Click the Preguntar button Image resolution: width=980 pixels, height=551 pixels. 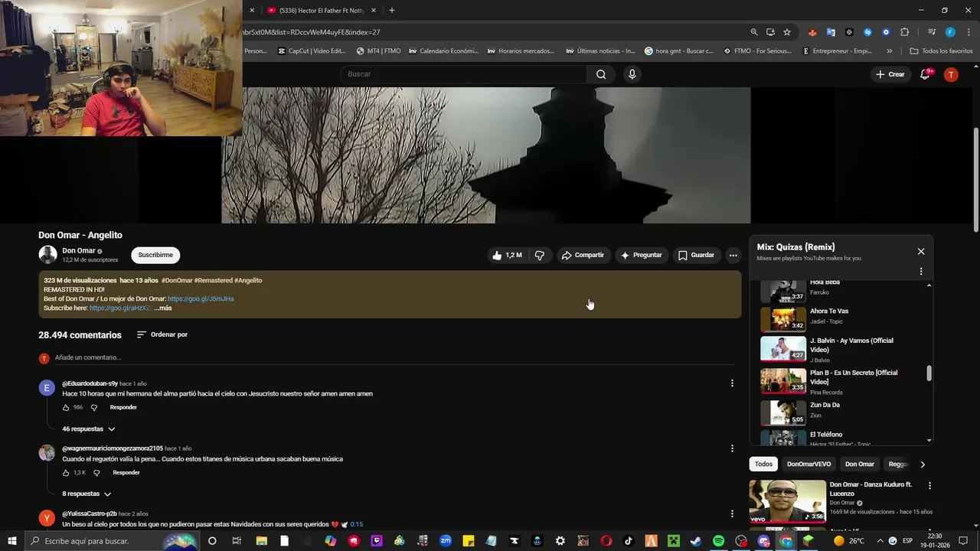pyautogui.click(x=642, y=255)
